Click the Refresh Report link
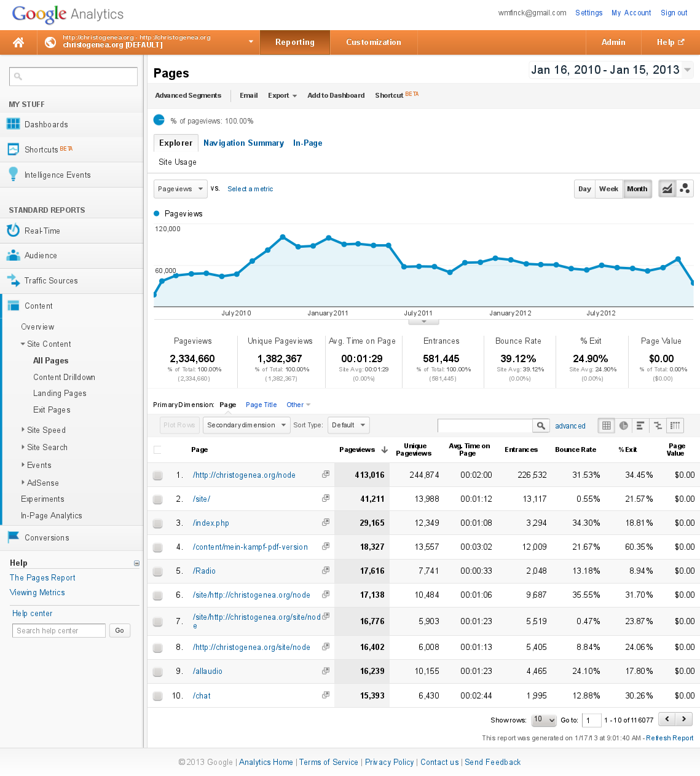This screenshot has width=700, height=776. (x=669, y=738)
